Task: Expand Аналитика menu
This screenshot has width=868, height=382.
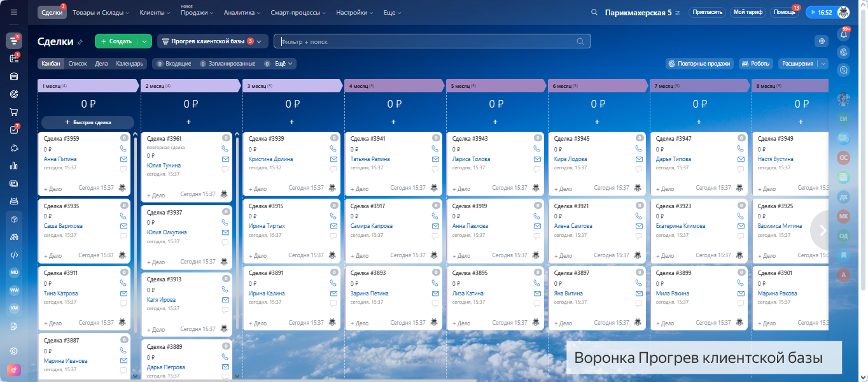Action: point(242,13)
